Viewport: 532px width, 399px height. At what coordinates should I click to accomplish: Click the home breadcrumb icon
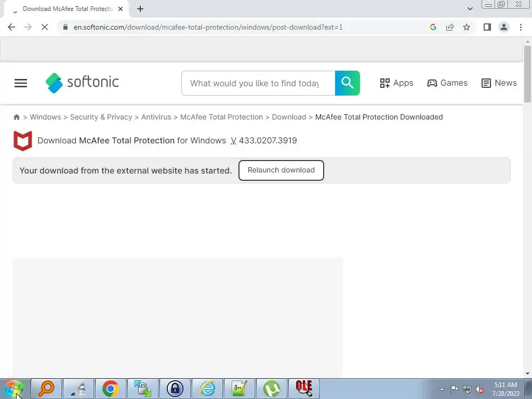(16, 117)
